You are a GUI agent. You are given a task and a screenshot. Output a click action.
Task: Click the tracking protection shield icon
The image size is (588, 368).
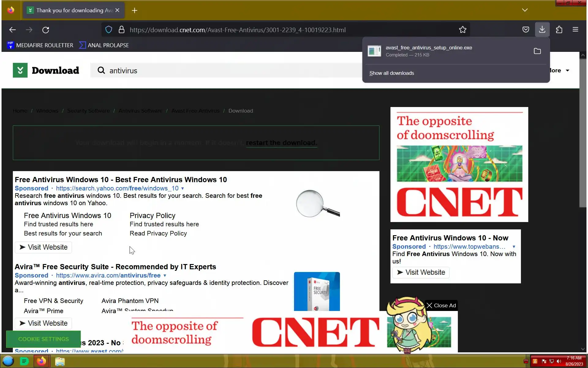pyautogui.click(x=109, y=30)
